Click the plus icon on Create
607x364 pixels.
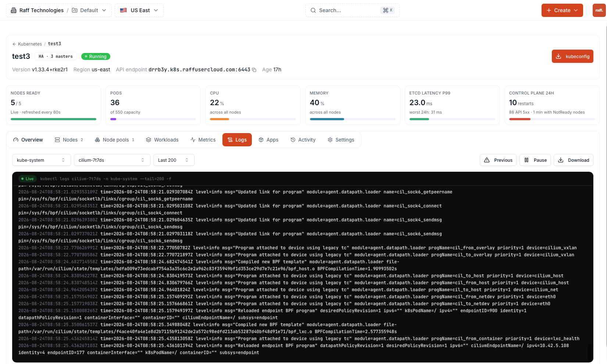549,10
